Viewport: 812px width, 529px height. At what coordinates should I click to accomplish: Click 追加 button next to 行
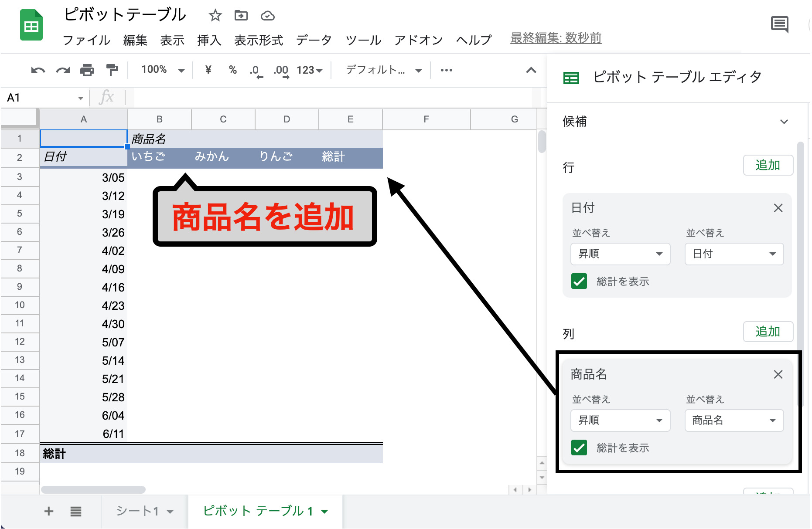point(768,166)
